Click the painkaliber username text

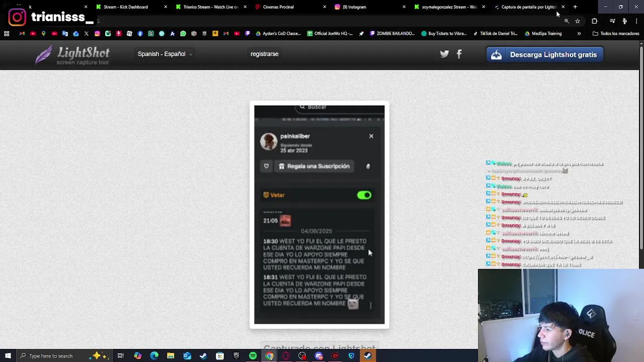295,136
